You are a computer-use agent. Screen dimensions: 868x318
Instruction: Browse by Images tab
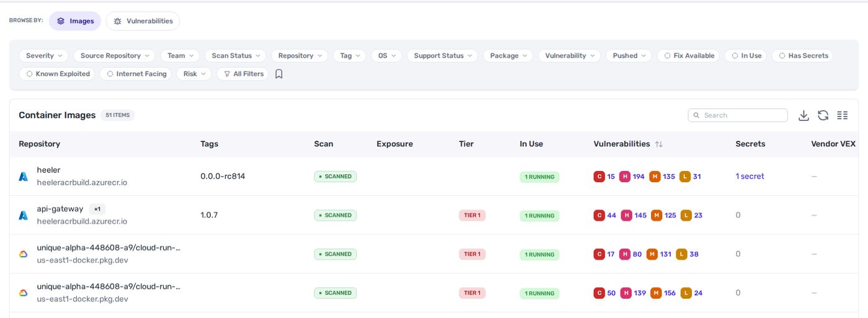pyautogui.click(x=75, y=21)
